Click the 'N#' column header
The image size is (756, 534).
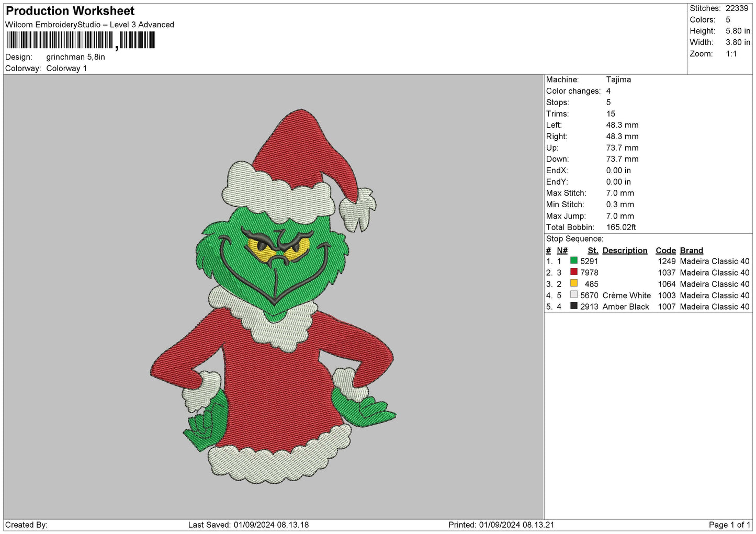pyautogui.click(x=562, y=251)
